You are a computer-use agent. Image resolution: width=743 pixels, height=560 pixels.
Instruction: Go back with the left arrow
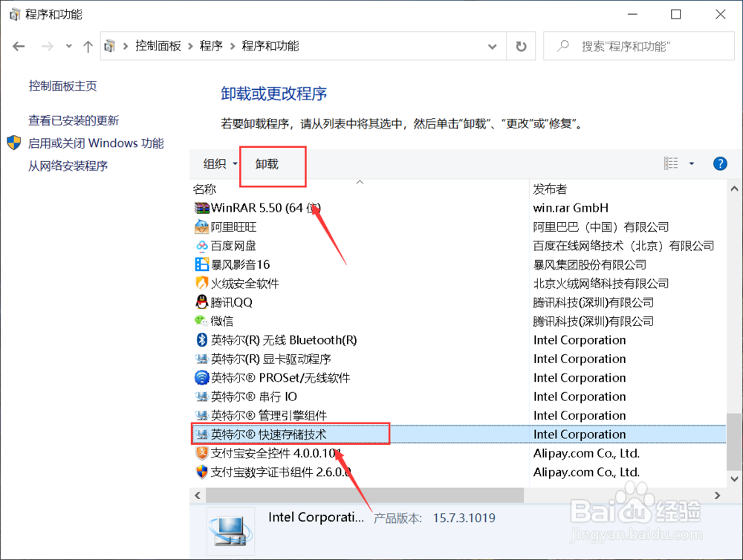coord(19,46)
